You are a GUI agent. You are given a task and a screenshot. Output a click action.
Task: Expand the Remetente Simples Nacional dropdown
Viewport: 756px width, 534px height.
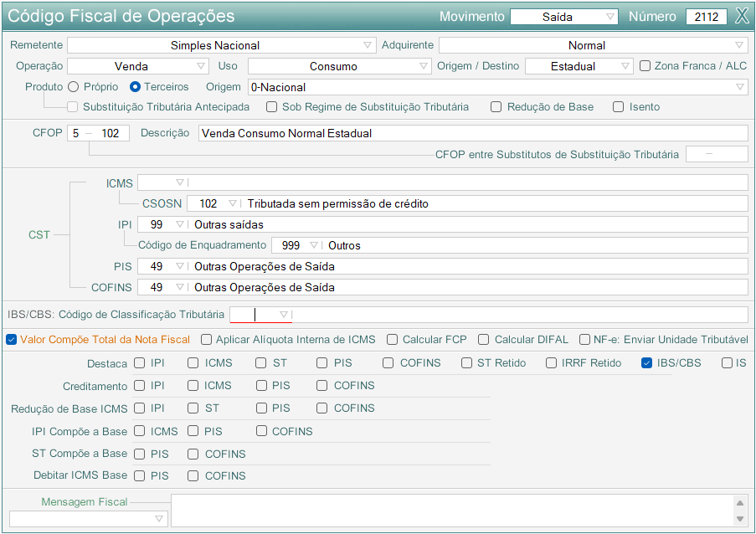coord(222,45)
